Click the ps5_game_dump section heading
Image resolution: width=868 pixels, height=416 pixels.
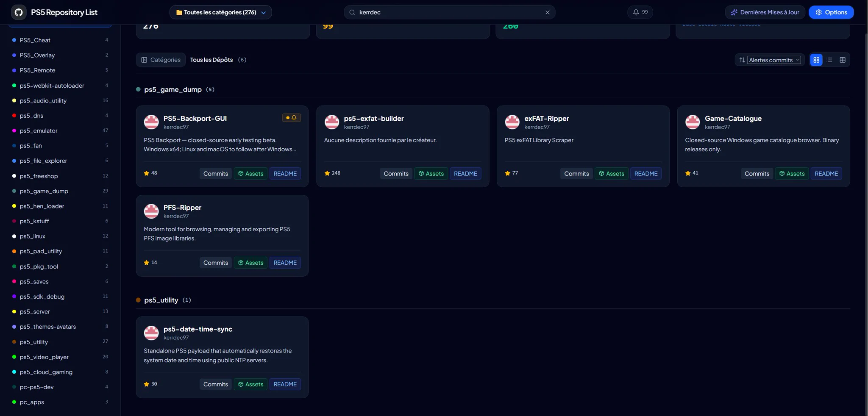[173, 89]
